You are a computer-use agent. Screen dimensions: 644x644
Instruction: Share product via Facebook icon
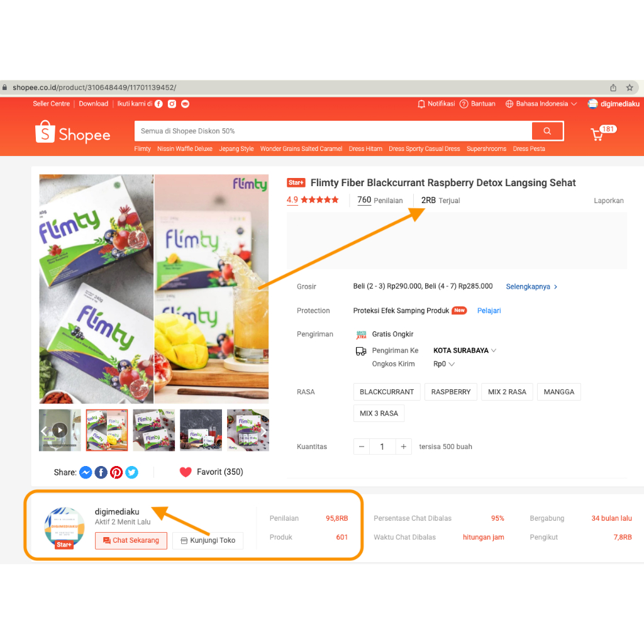coord(101,472)
